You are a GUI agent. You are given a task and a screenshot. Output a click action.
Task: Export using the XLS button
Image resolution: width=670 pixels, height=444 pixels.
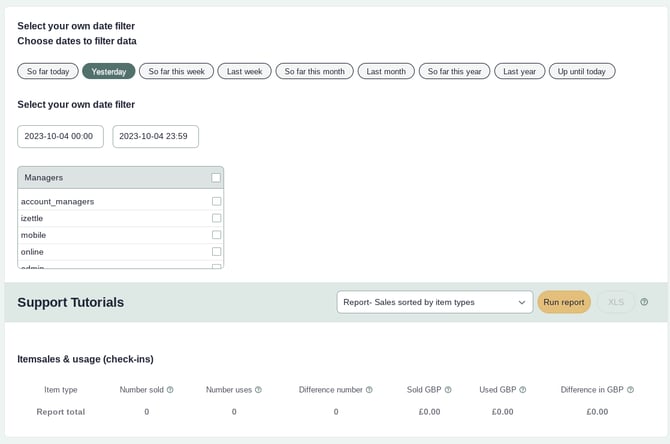[x=616, y=302]
